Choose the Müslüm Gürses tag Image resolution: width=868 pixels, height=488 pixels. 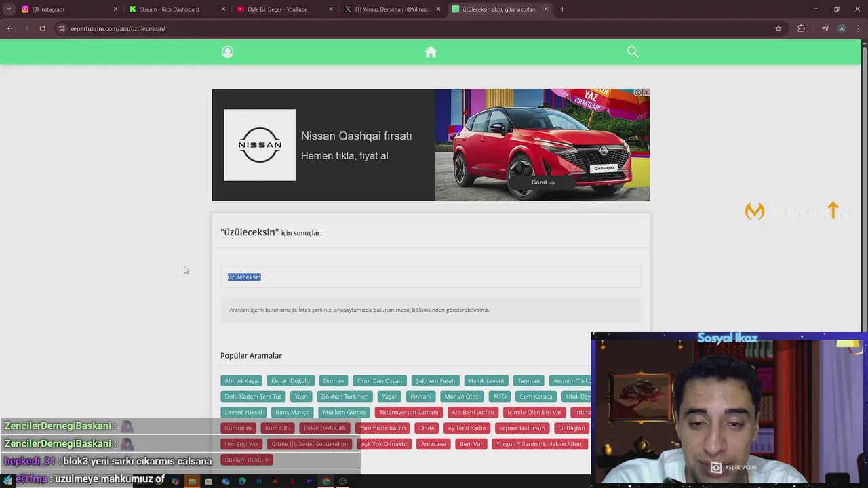[344, 412]
